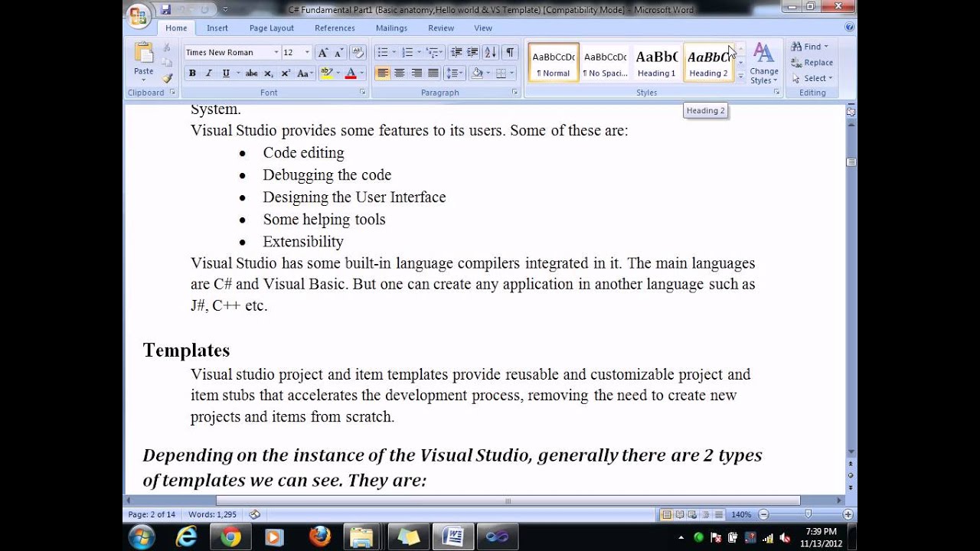The image size is (980, 551).
Task: Grow the font size
Action: click(x=322, y=52)
